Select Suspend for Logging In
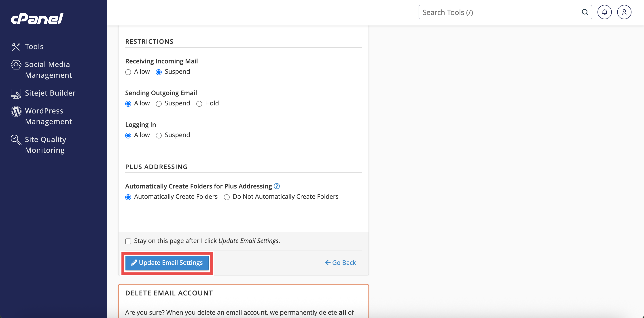Screen dimensions: 644x318 point(159,136)
